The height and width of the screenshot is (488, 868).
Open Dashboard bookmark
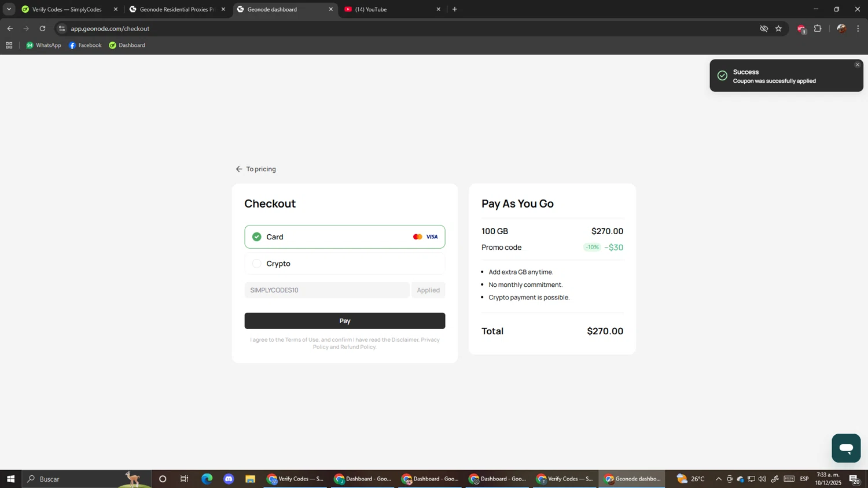[127, 45]
